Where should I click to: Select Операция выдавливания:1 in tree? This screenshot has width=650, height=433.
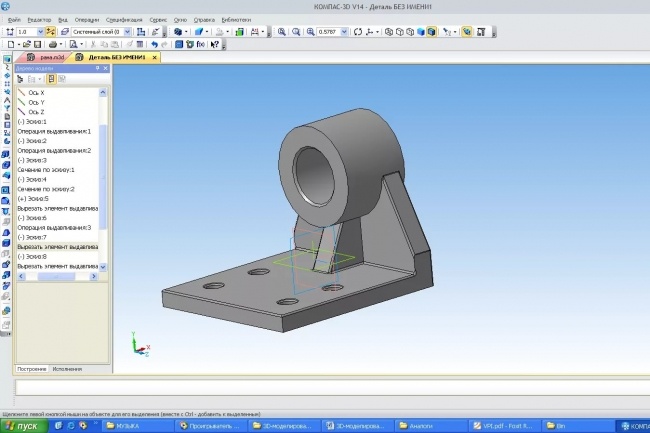pyautogui.click(x=54, y=131)
